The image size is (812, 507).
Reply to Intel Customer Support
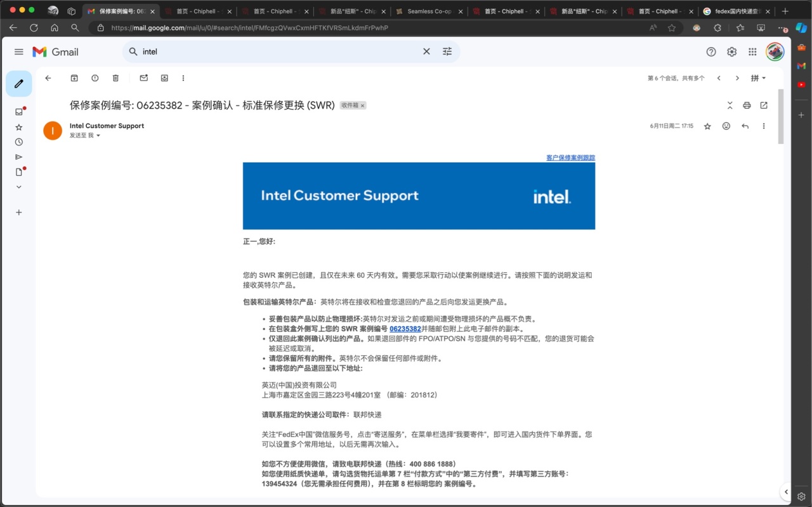point(745,126)
